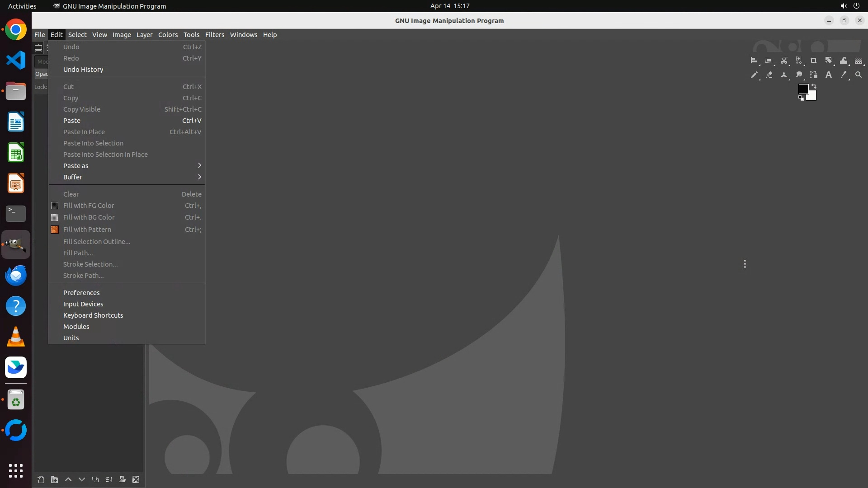Select the Paths tool icon
Image resolution: width=868 pixels, height=488 pixels.
coord(813,75)
